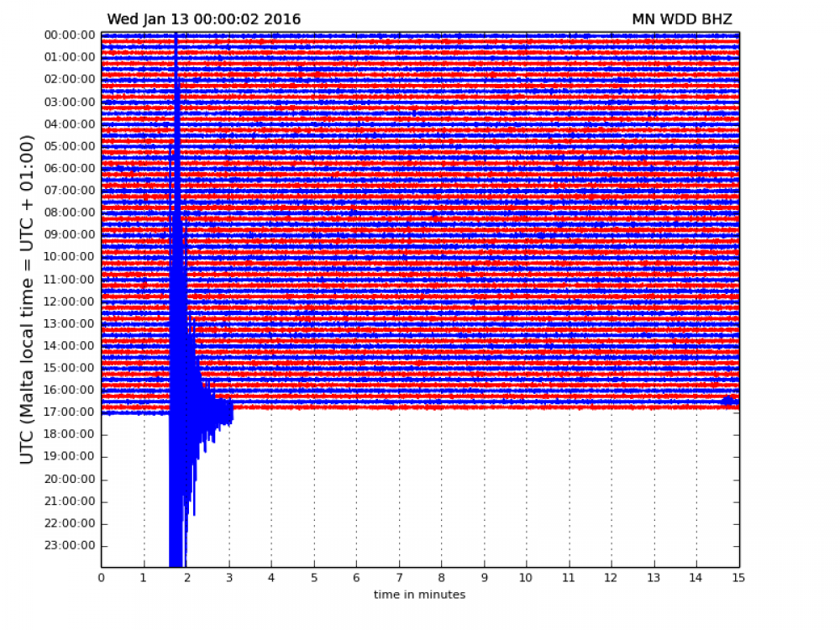This screenshot has height=630, width=840.
Task: Click the 13 minute tick label
Action: [x=654, y=578]
